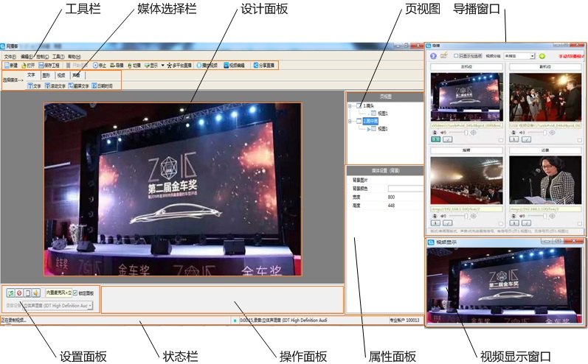
Task: Tick the small checkbox in 近景 cell
Action: pos(579,223)
